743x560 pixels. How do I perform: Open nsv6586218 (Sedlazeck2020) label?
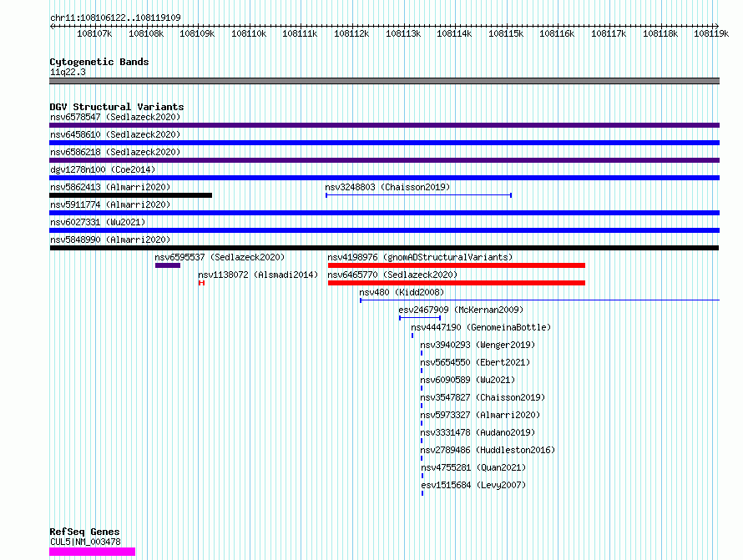(115, 152)
